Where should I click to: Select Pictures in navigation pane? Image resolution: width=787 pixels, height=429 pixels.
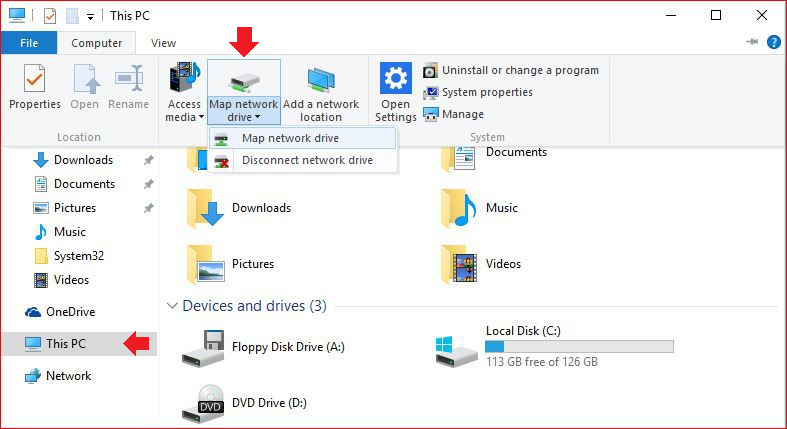point(64,208)
